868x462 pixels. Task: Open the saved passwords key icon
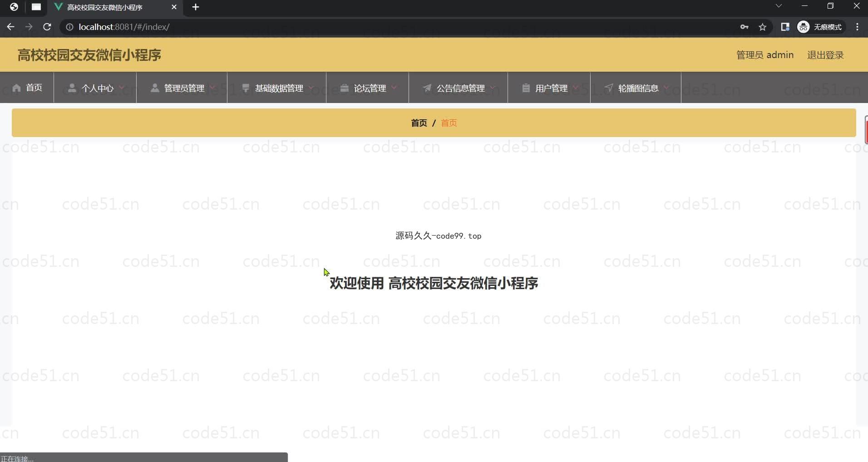pos(744,27)
